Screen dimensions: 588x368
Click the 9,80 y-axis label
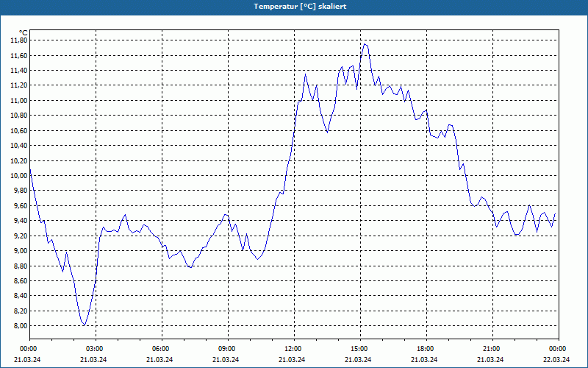(x=21, y=191)
